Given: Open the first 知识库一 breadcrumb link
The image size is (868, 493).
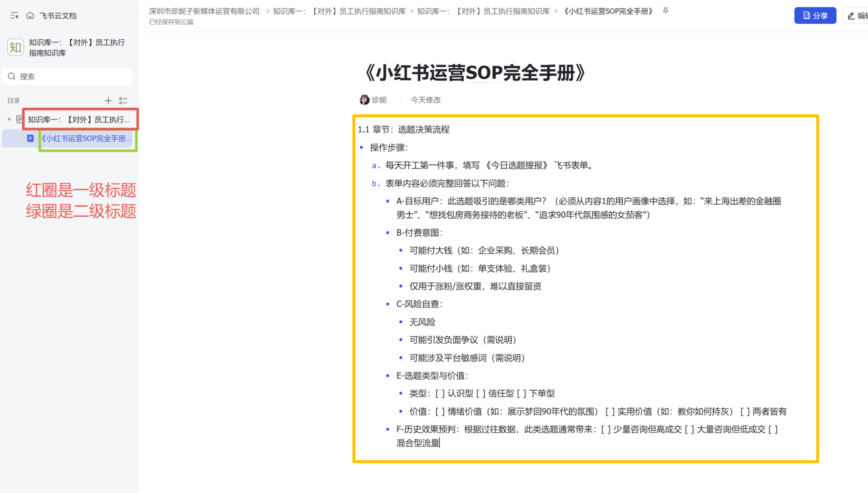Looking at the screenshot, I should pos(339,11).
